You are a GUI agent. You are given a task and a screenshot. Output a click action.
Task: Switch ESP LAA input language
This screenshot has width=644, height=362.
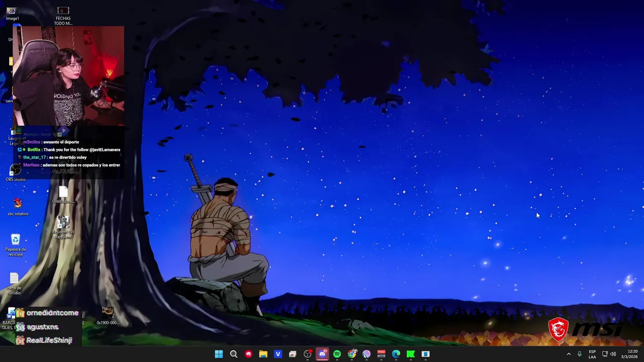pos(592,354)
